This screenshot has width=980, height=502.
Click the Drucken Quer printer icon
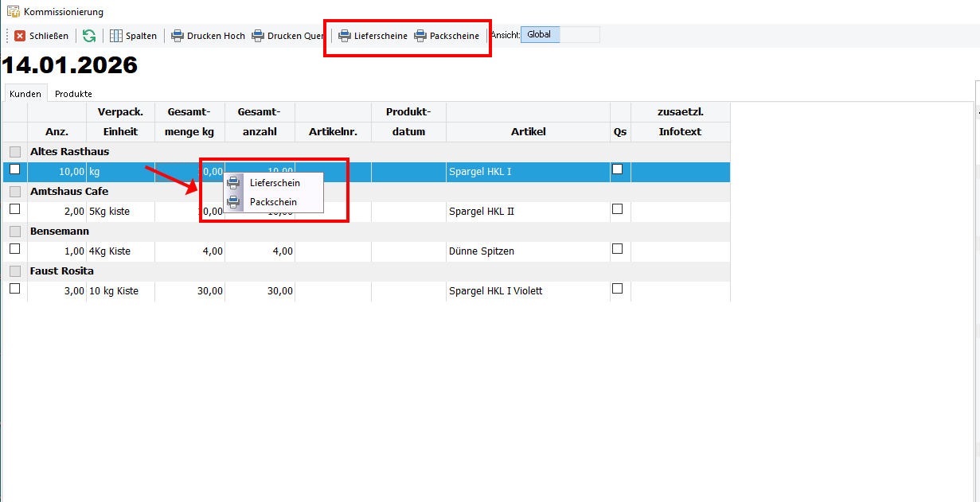(258, 36)
